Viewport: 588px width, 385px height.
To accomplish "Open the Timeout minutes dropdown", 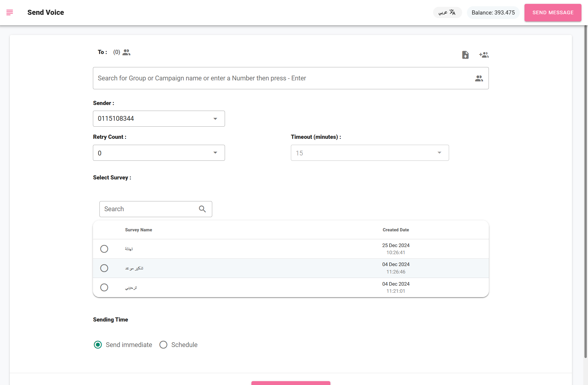I will click(x=370, y=153).
